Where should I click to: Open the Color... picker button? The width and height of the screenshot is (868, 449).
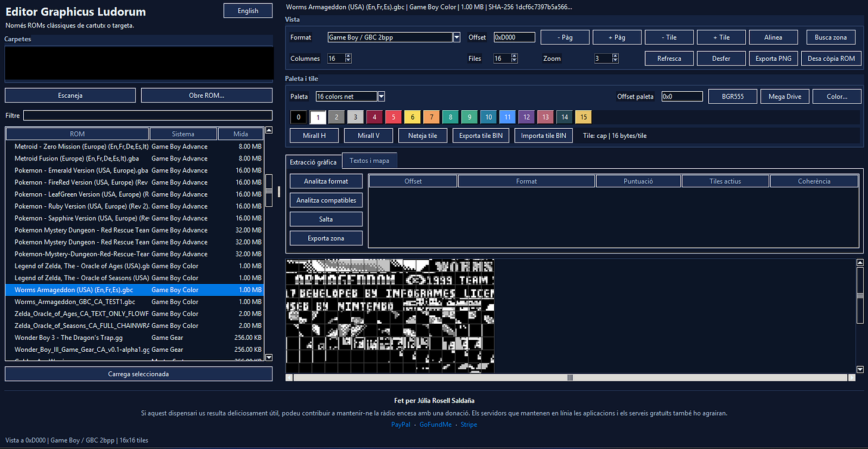[837, 97]
